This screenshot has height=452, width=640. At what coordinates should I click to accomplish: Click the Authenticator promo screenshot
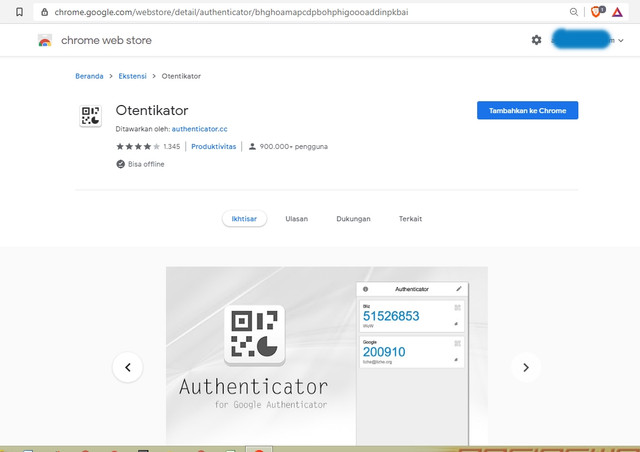tap(327, 356)
